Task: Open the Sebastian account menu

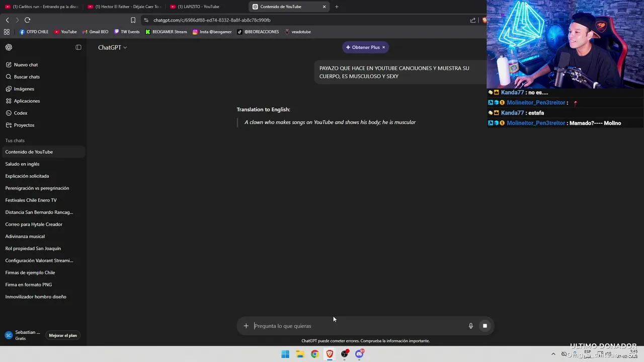Action: 23,335
